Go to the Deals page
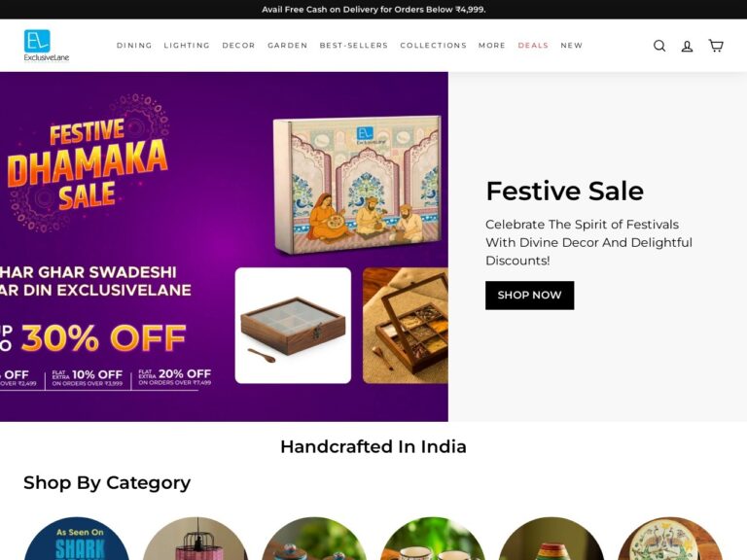The width and height of the screenshot is (747, 560). point(533,46)
